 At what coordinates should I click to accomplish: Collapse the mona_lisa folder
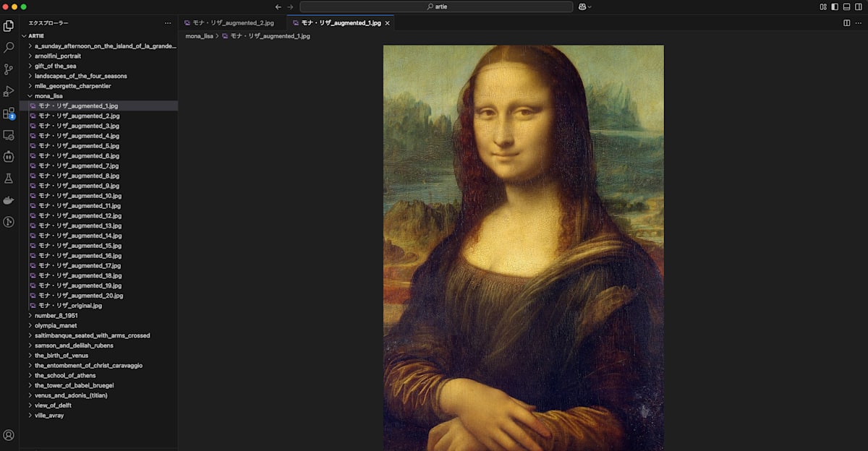tap(98, 95)
